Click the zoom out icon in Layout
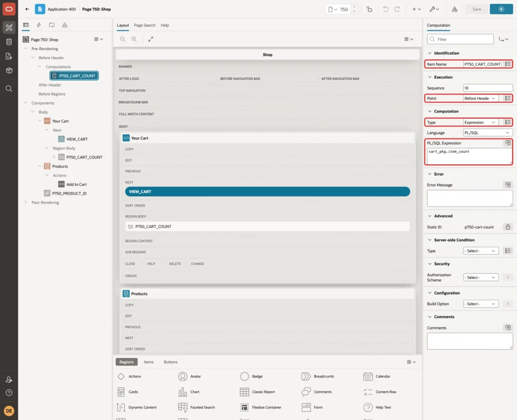517x420 pixels. (123, 39)
